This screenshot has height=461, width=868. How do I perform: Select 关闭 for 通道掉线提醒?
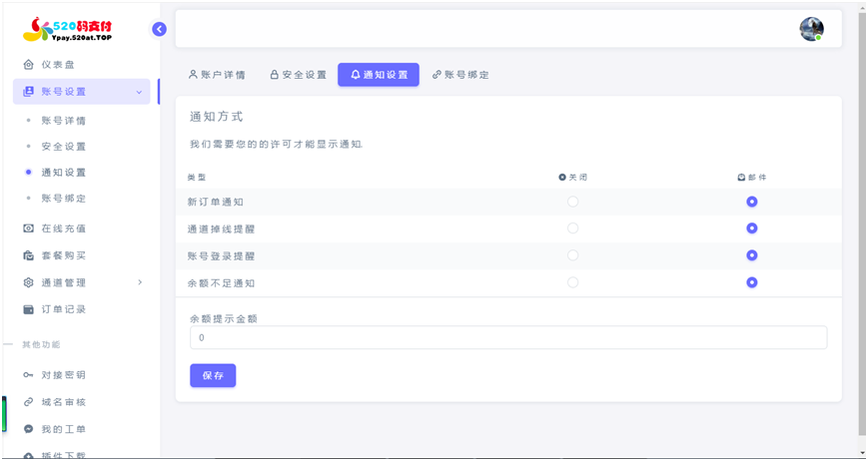[x=573, y=229]
